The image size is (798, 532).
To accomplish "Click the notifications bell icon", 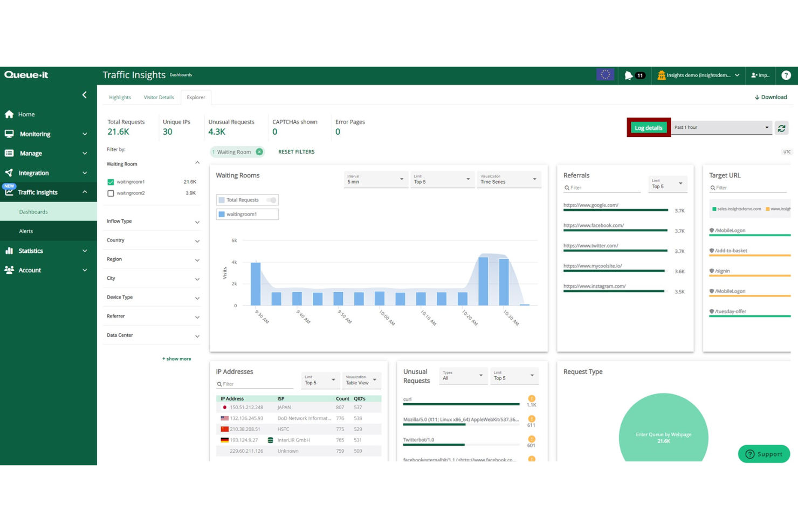I will 629,75.
